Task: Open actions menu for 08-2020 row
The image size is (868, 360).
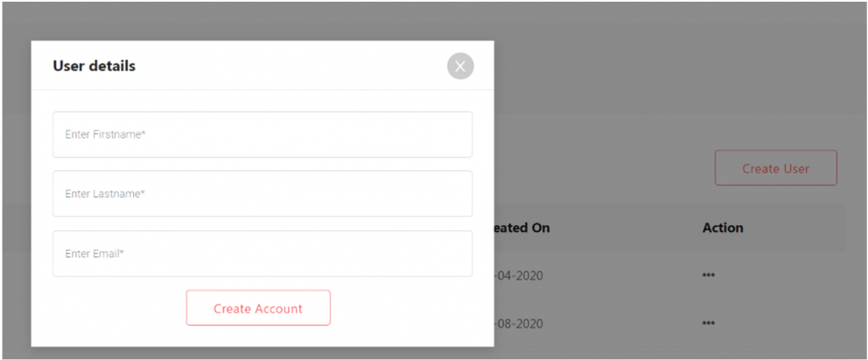Action: 708,324
